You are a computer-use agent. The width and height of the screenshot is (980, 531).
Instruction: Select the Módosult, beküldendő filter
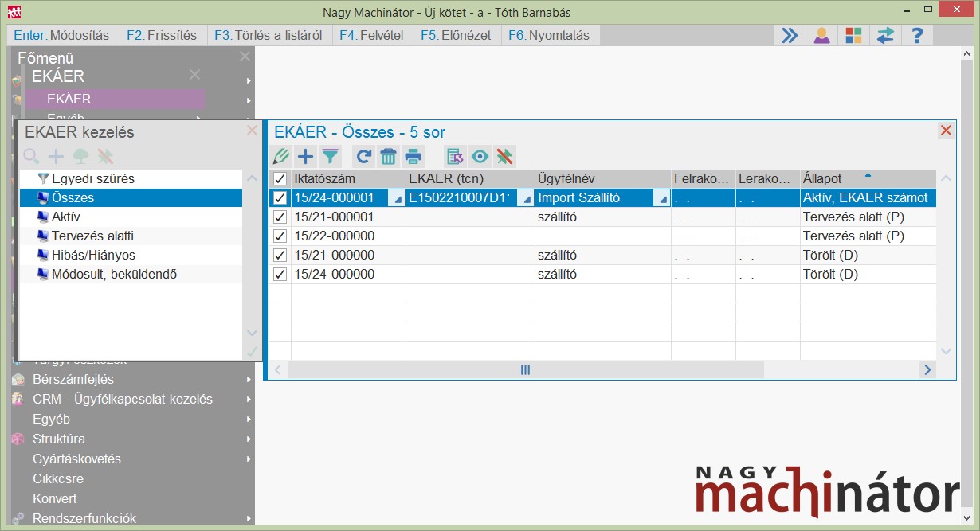(131, 274)
